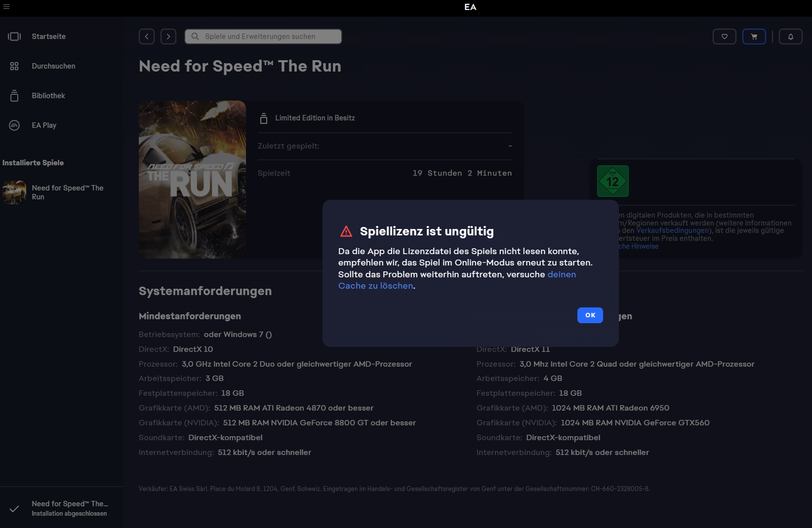Click the Need for Speed cover art
Viewport: 812px width, 528px height.
pyautogui.click(x=193, y=180)
